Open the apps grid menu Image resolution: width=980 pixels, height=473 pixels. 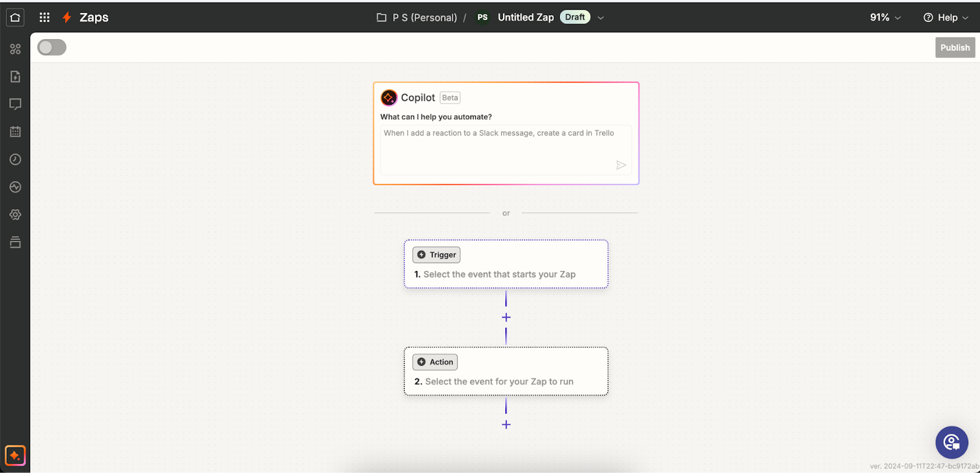tap(45, 17)
